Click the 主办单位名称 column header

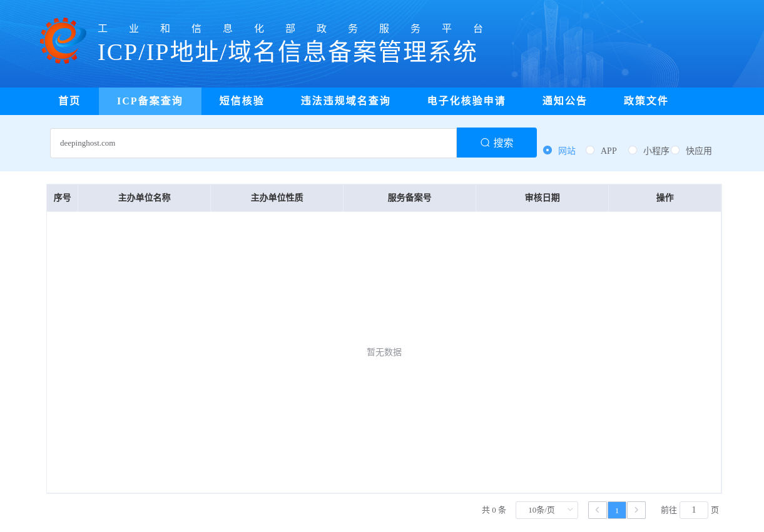point(145,198)
